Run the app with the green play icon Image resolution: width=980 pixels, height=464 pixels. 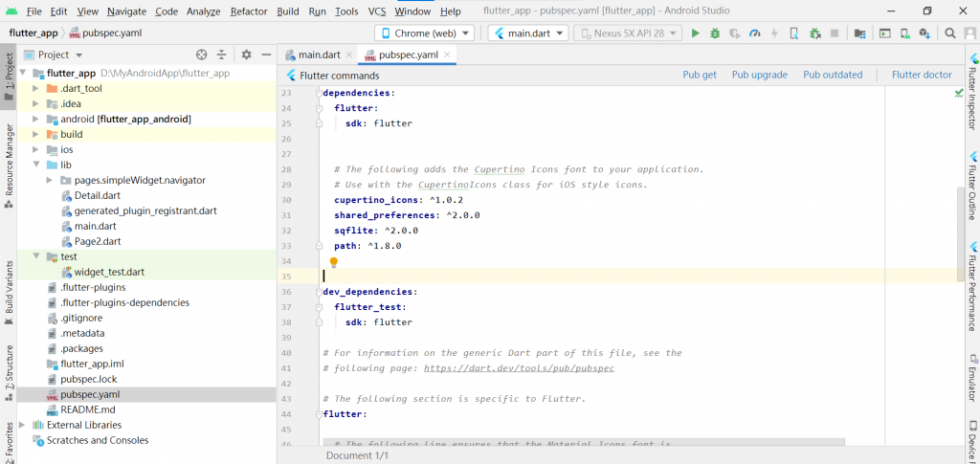click(695, 33)
